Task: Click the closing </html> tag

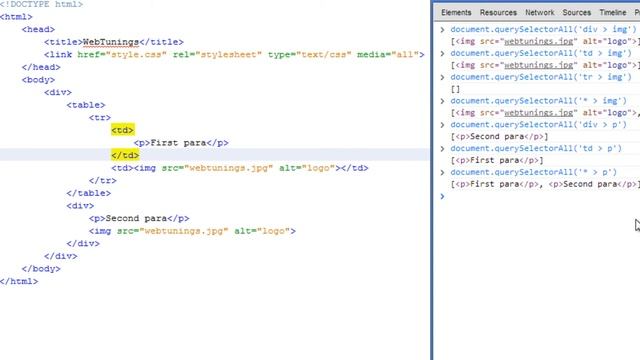Action: [19, 281]
